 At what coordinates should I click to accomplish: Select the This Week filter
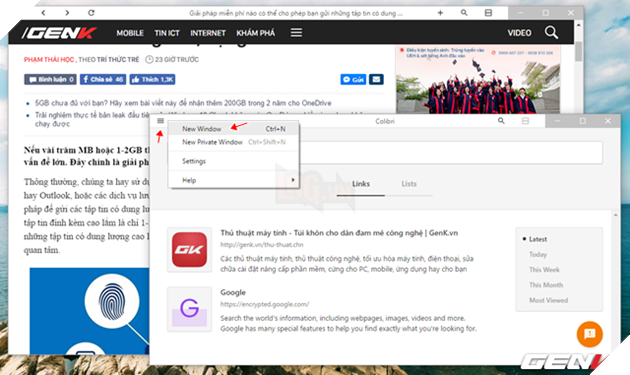pyautogui.click(x=544, y=270)
